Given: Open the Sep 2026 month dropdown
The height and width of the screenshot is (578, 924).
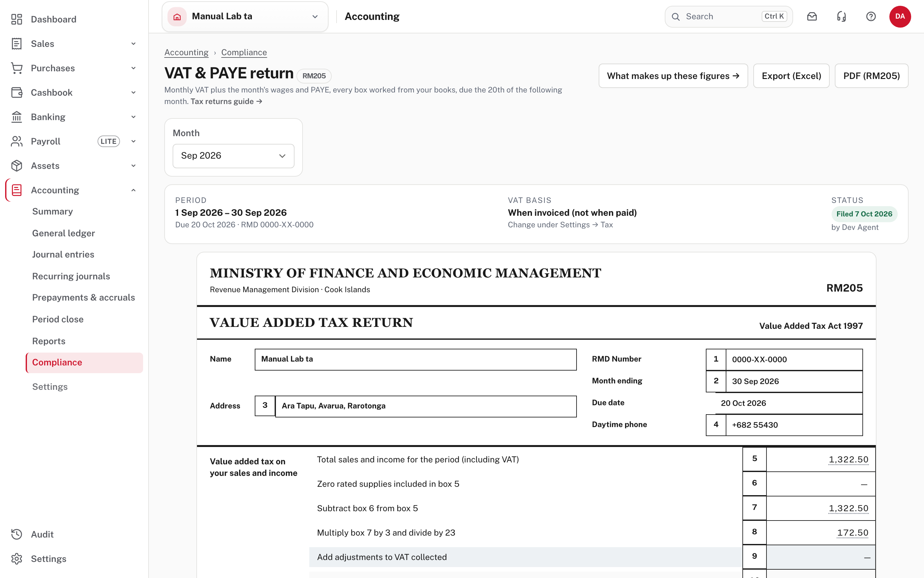Looking at the screenshot, I should point(233,156).
